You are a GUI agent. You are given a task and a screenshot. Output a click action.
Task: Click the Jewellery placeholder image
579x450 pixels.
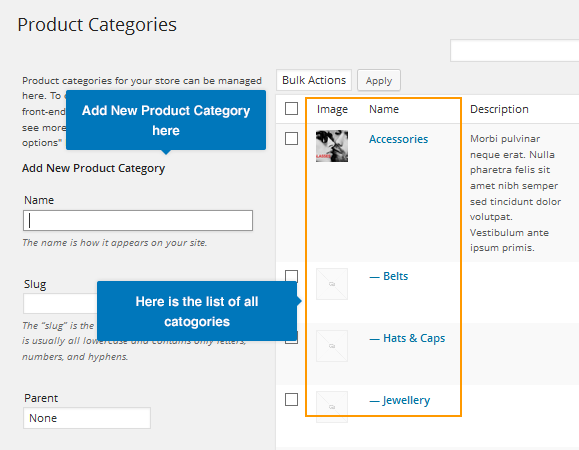pyautogui.click(x=332, y=407)
